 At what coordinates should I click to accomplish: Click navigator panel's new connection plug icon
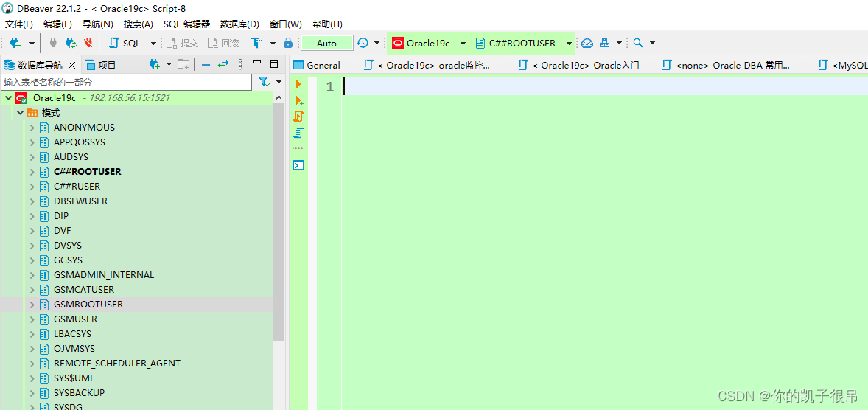point(155,65)
